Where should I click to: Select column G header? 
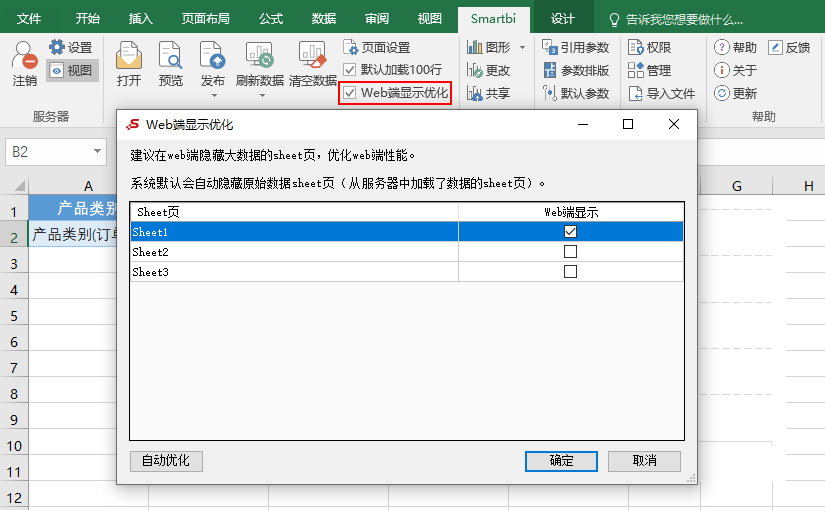[737, 185]
